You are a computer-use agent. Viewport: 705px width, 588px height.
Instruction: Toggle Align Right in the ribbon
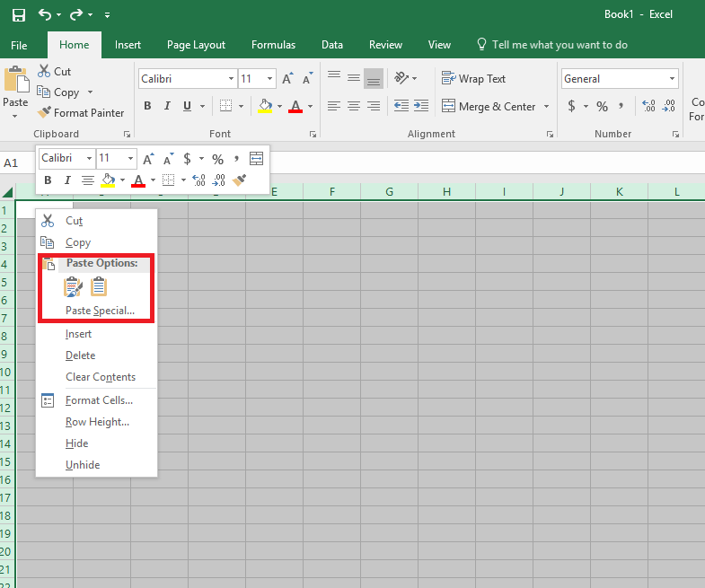(x=374, y=106)
